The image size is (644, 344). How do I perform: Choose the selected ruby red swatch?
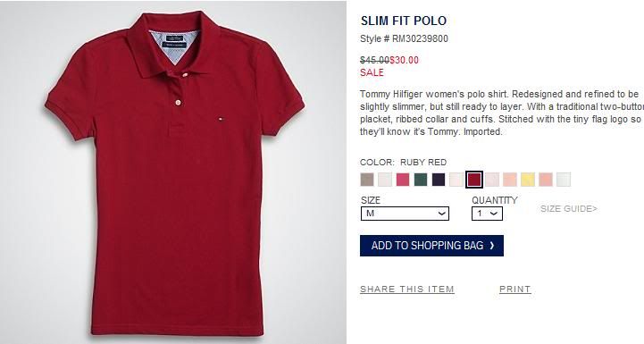click(474, 180)
